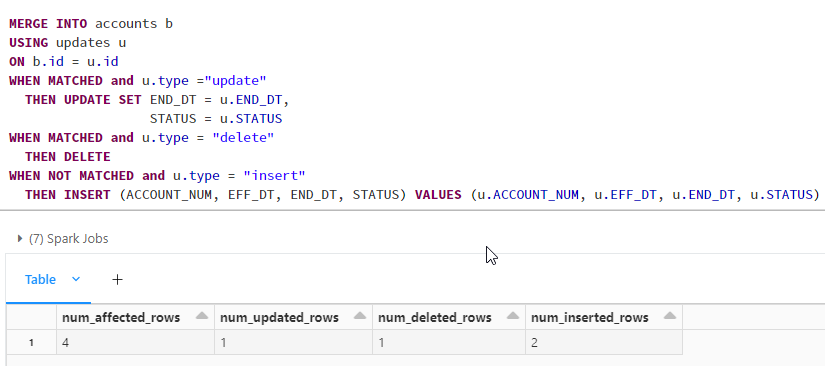Sort by num_deleted_rows column arrow
Image resolution: width=825 pixels, height=366 pixels.
point(513,317)
